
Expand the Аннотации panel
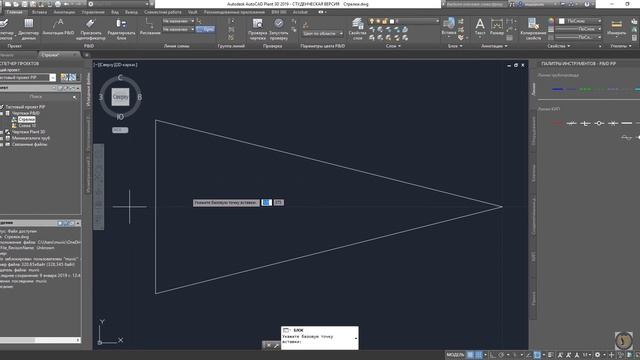click(494, 46)
